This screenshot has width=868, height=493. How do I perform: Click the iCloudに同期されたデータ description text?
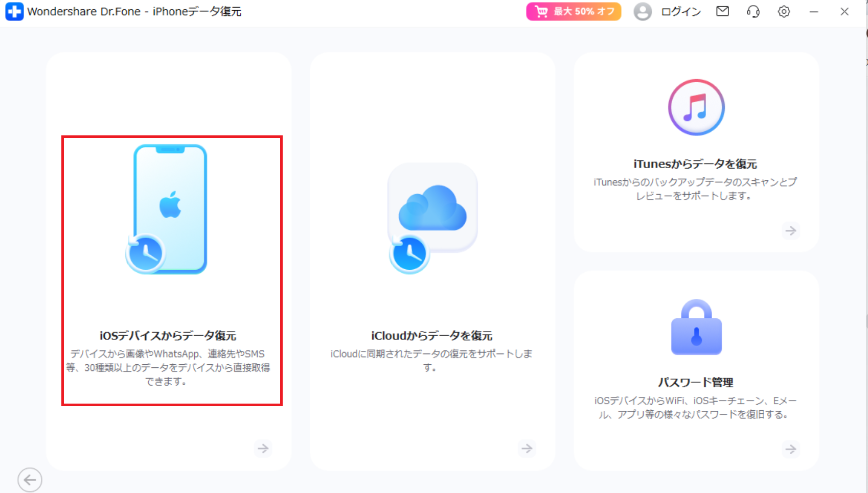[431, 360]
